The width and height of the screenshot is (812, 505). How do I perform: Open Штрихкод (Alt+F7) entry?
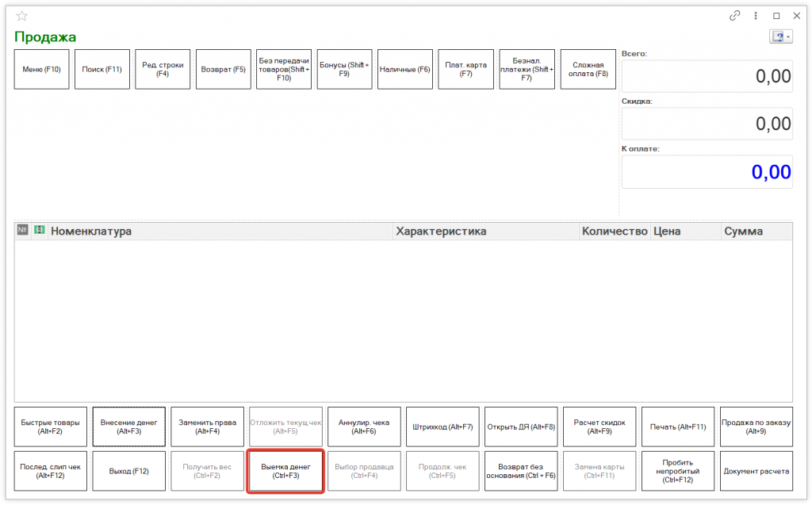442,427
